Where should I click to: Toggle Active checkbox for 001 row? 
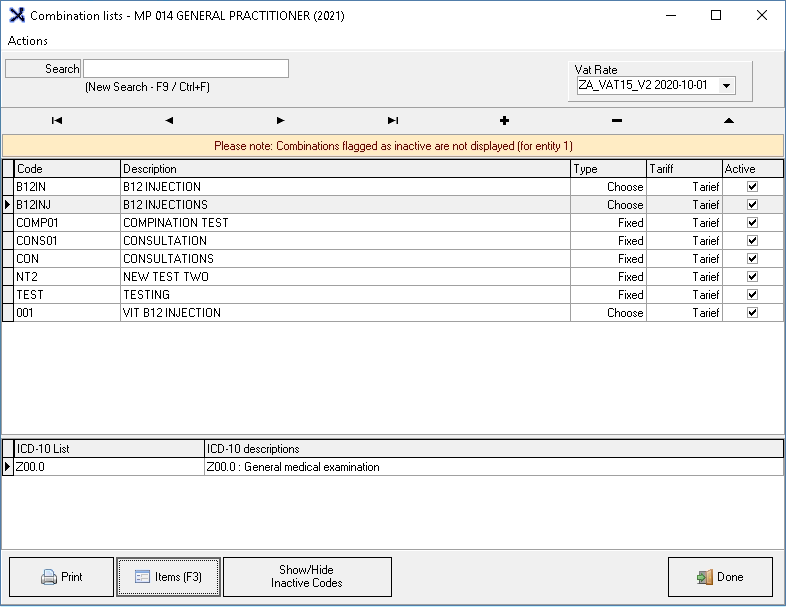[752, 313]
